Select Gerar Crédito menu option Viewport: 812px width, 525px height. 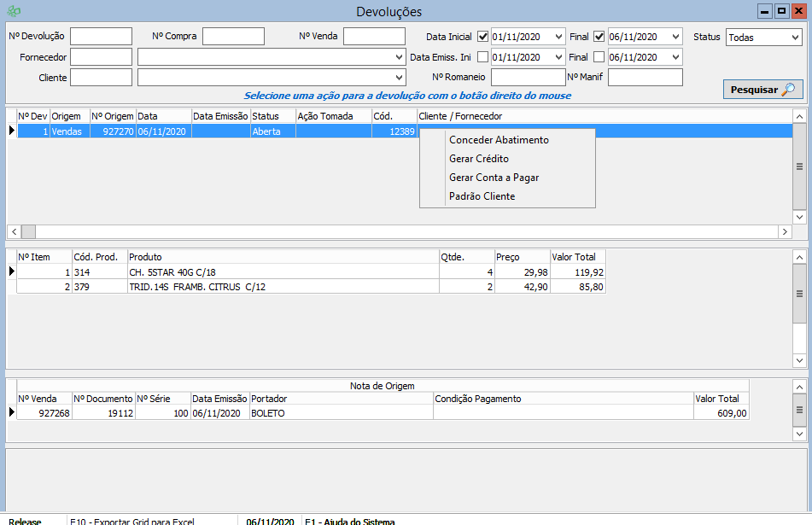click(x=478, y=159)
